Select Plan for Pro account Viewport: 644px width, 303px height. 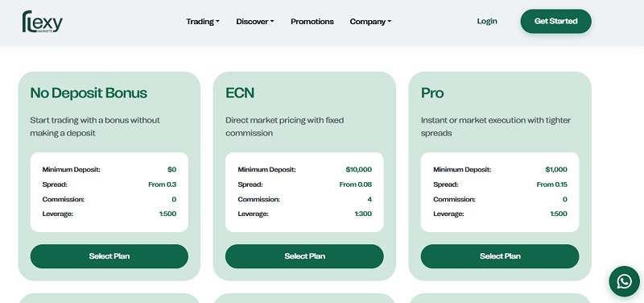click(500, 256)
